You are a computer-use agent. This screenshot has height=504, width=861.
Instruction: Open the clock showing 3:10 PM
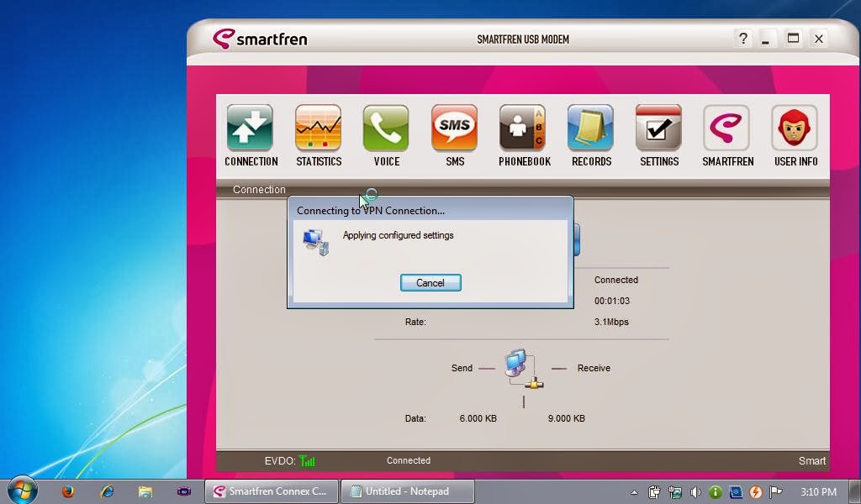tap(818, 492)
